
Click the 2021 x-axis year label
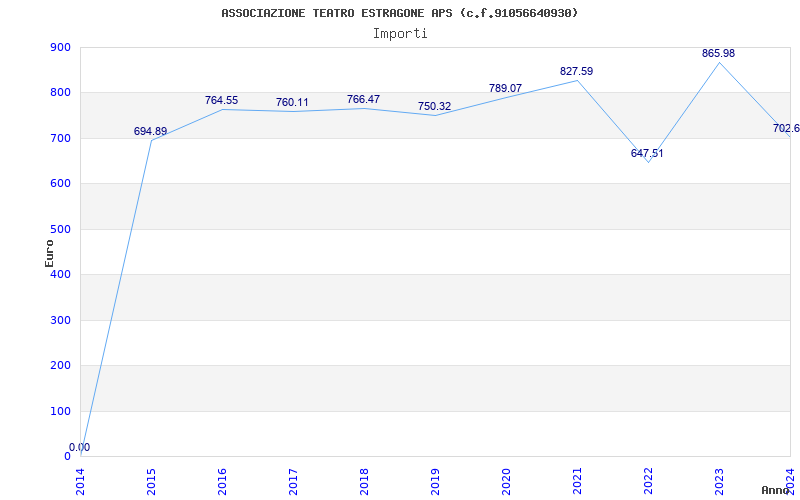coord(577,480)
